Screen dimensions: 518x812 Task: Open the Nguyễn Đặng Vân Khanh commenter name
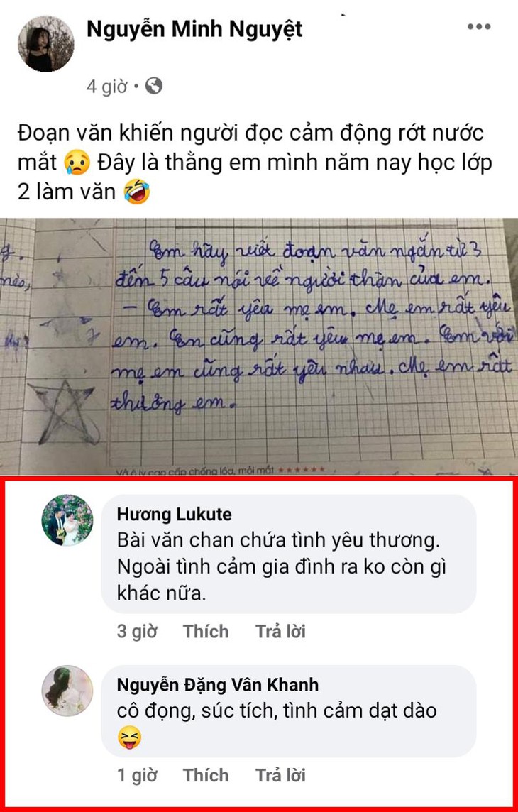218,685
